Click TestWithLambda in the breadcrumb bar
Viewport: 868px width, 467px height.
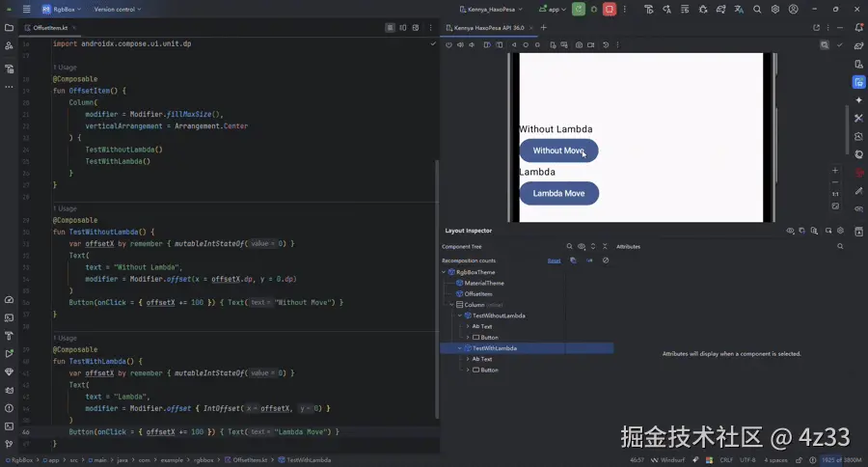point(305,460)
